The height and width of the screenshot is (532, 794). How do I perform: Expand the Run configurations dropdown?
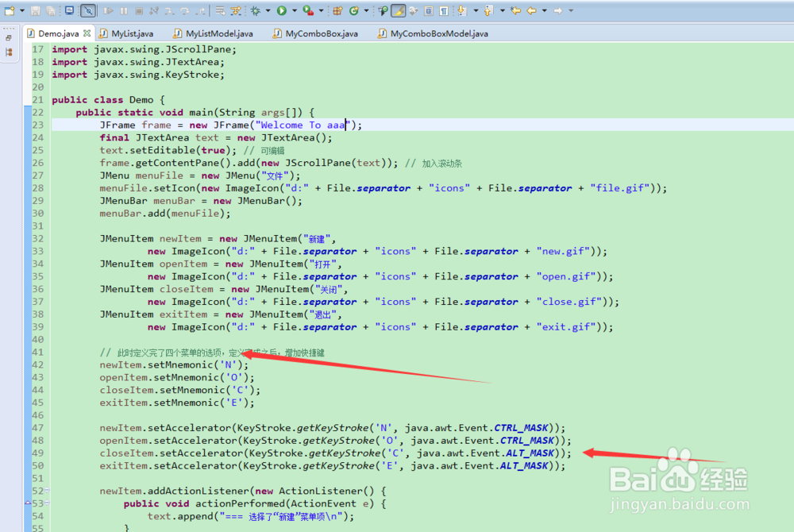pyautogui.click(x=295, y=10)
